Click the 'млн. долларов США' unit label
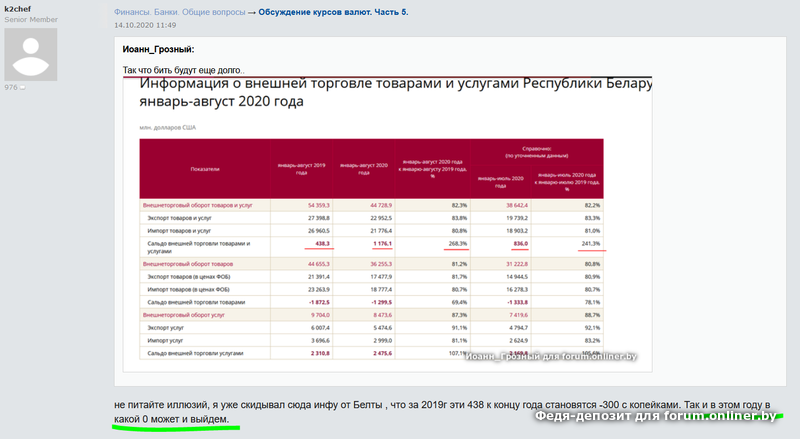This screenshot has height=439, width=800. point(167,127)
